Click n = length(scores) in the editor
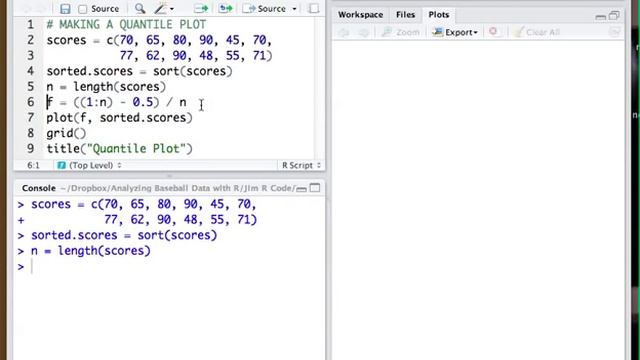Screen dimensions: 640x360 (106, 87)
